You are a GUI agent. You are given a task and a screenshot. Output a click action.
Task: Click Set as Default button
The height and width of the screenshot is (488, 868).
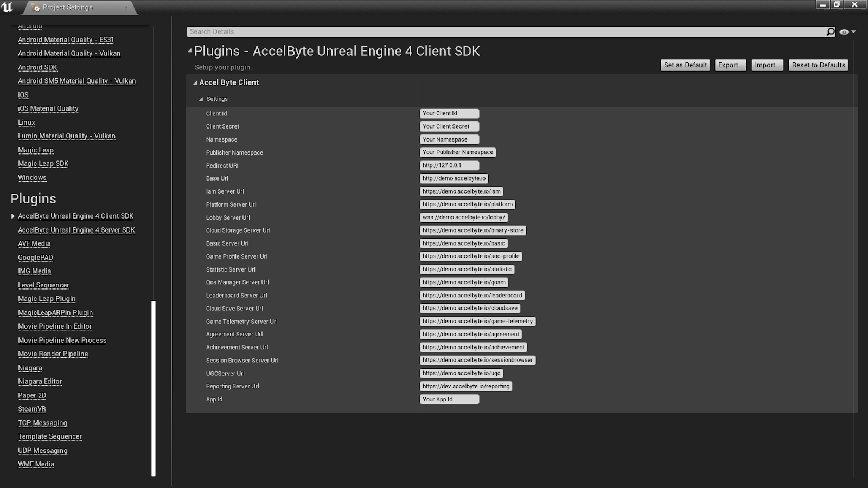click(686, 65)
